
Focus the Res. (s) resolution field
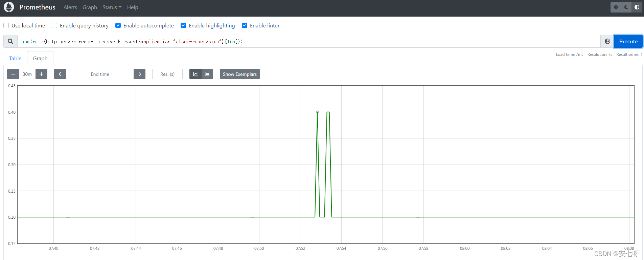pyautogui.click(x=167, y=74)
